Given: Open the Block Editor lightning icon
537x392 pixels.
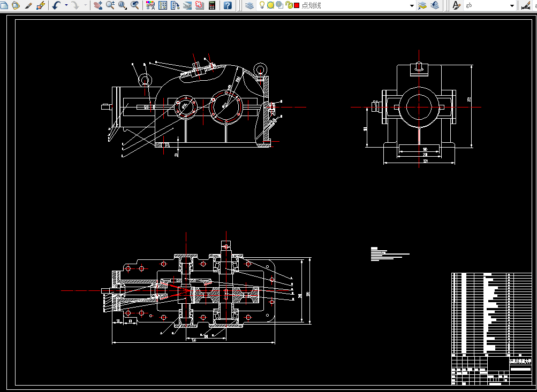Looking at the screenshot, I should 40,5.
